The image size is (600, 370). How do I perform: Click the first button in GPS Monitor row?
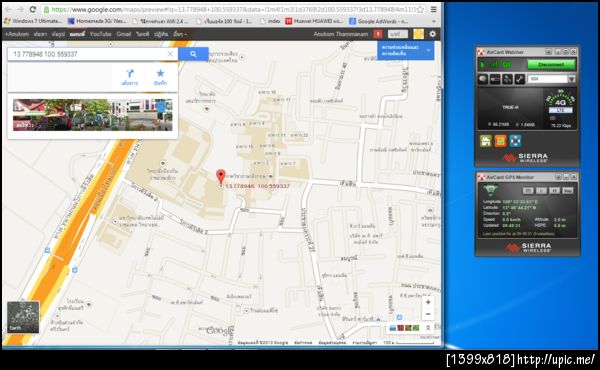coord(528,190)
